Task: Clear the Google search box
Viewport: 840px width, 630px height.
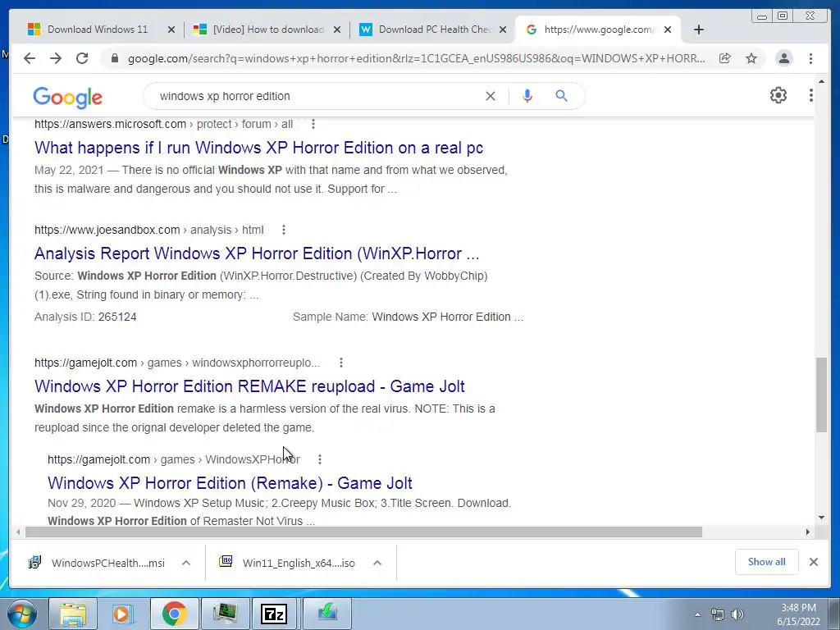Action: point(491,96)
